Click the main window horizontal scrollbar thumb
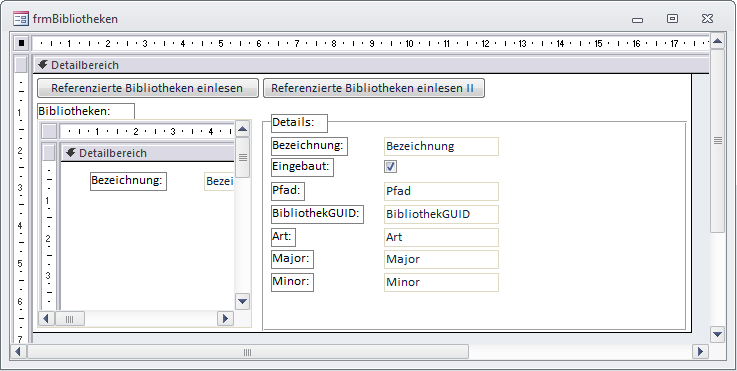 248,351
